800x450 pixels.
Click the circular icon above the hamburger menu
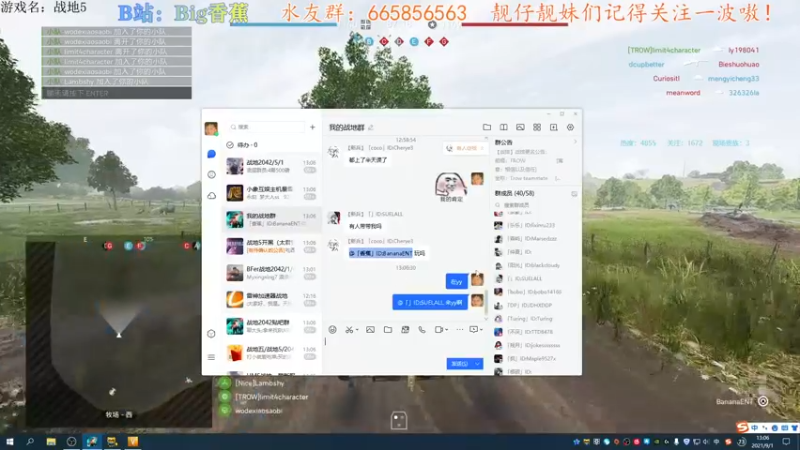click(x=211, y=334)
